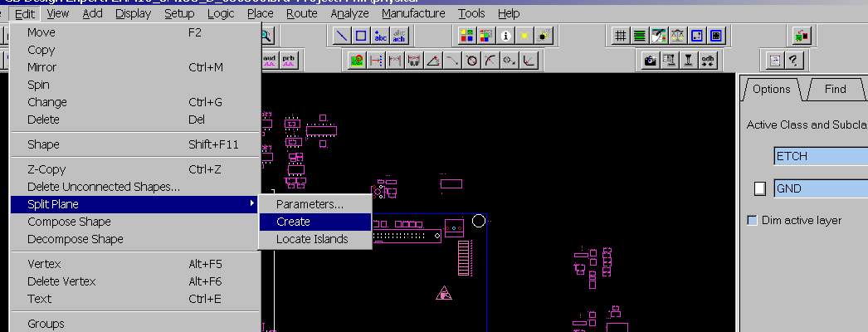Open the Place menu
The width and height of the screenshot is (868, 332).
[261, 13]
